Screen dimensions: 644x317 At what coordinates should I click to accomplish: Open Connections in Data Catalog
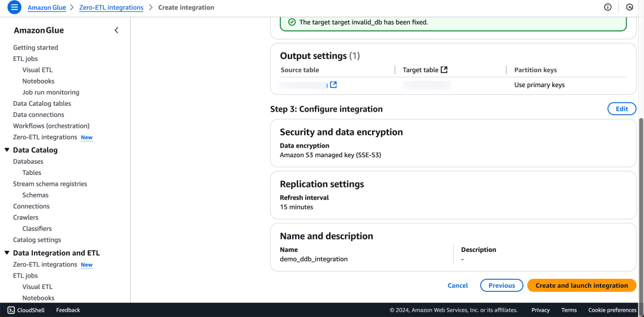(x=31, y=206)
